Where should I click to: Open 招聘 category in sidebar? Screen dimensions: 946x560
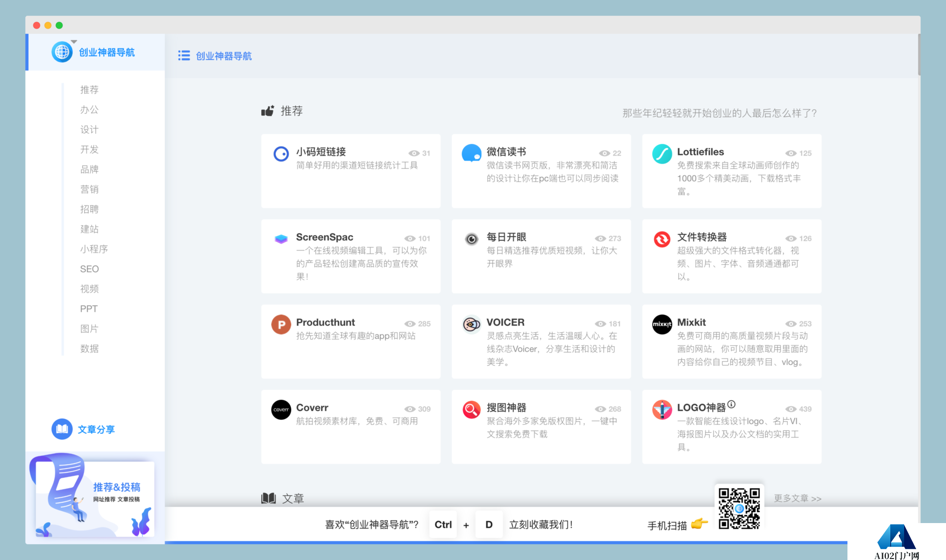point(89,209)
